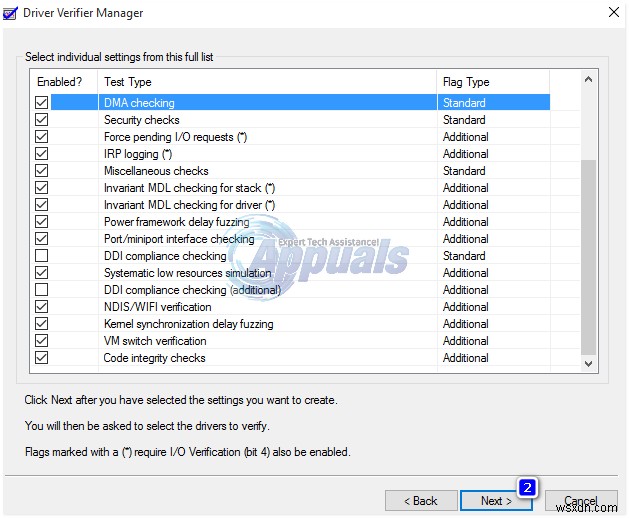The image size is (629, 518).
Task: Select the 'Miscellaneous checks' row text
Action: (x=156, y=171)
